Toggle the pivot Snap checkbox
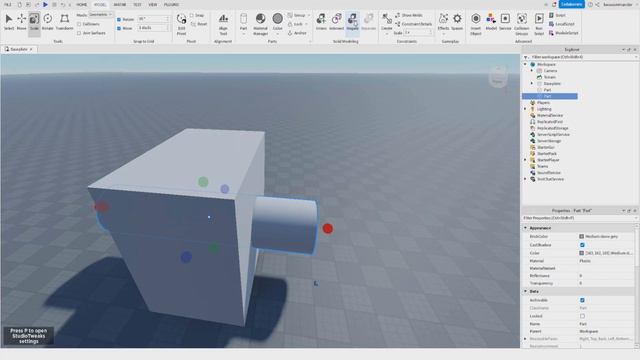The width and height of the screenshot is (640, 360). [191, 15]
